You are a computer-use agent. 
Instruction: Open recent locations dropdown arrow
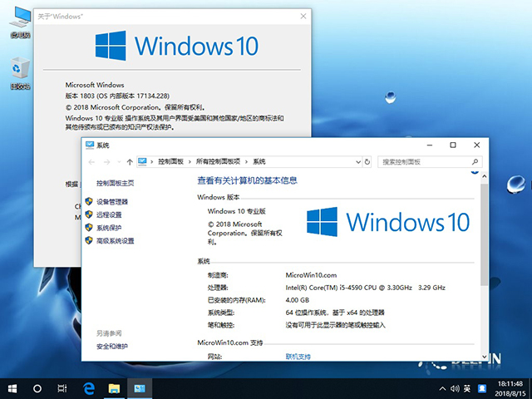click(119, 162)
